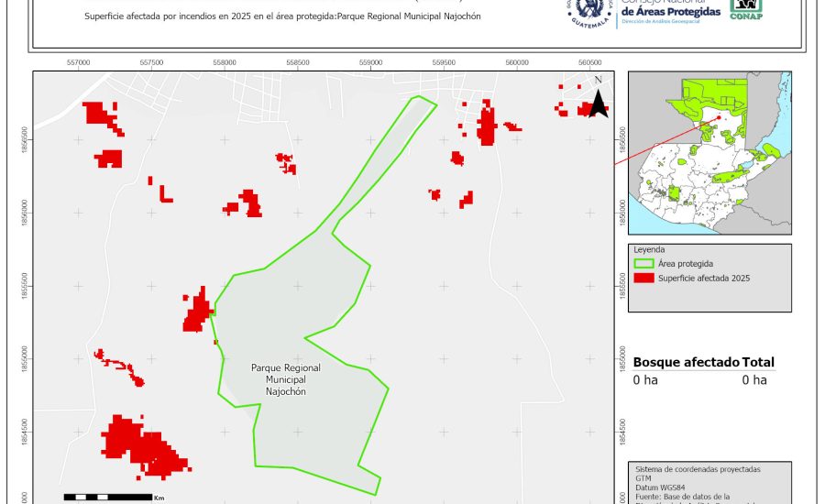The width and height of the screenshot is (825, 504).
Task: Click the 0 ha value under Bosque afectado
Action: click(x=645, y=379)
